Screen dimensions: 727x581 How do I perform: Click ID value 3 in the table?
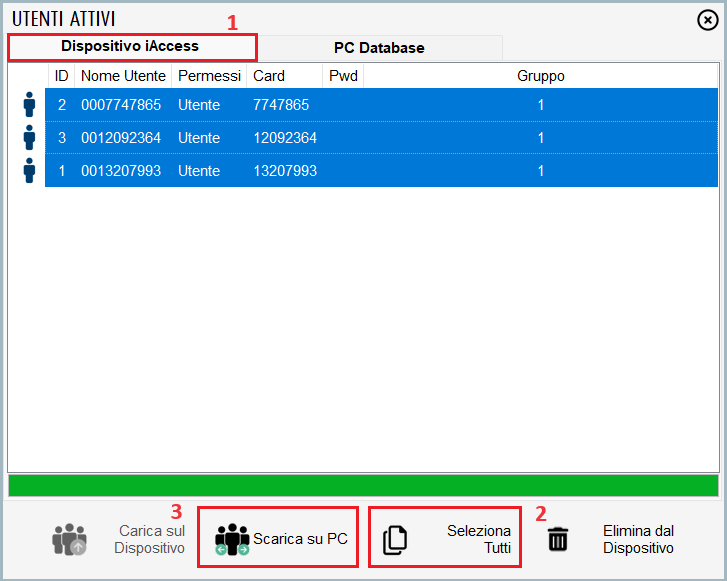pyautogui.click(x=62, y=138)
